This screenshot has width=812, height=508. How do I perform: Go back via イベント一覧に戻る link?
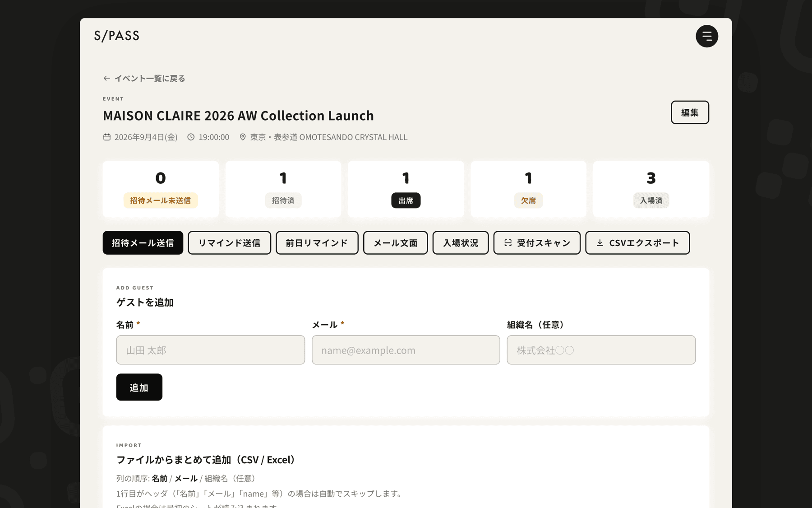click(144, 78)
